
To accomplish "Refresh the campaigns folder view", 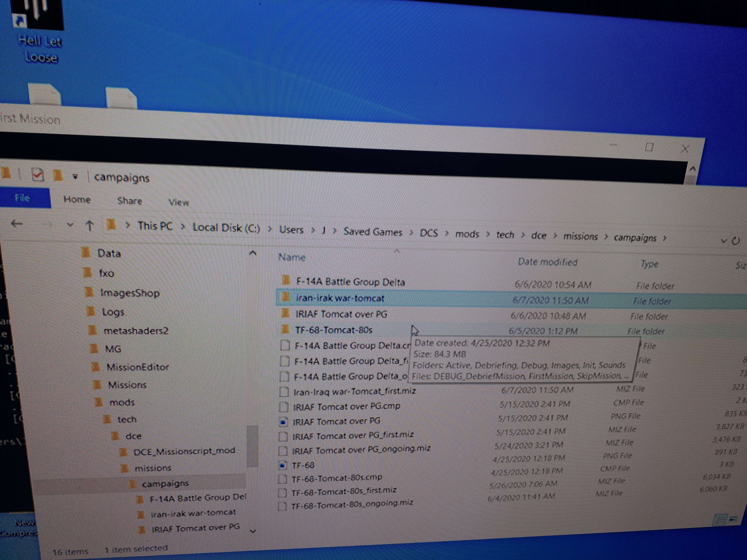I will pos(736,241).
